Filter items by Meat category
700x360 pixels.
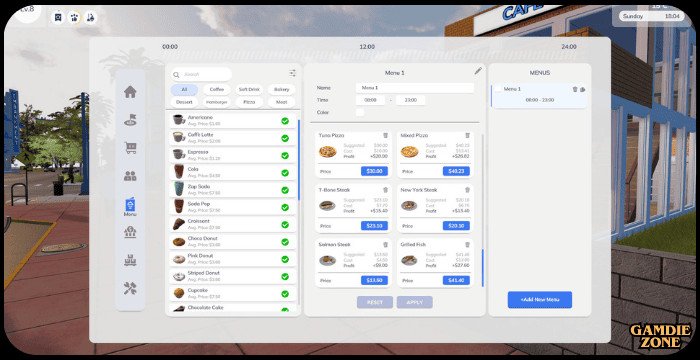[282, 102]
